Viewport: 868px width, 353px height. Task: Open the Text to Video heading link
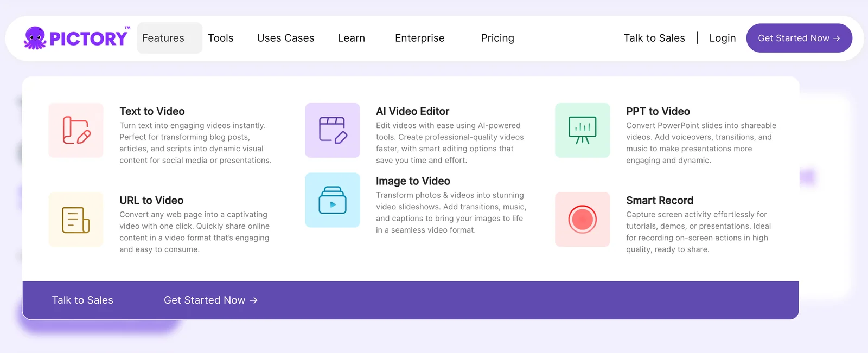click(152, 111)
